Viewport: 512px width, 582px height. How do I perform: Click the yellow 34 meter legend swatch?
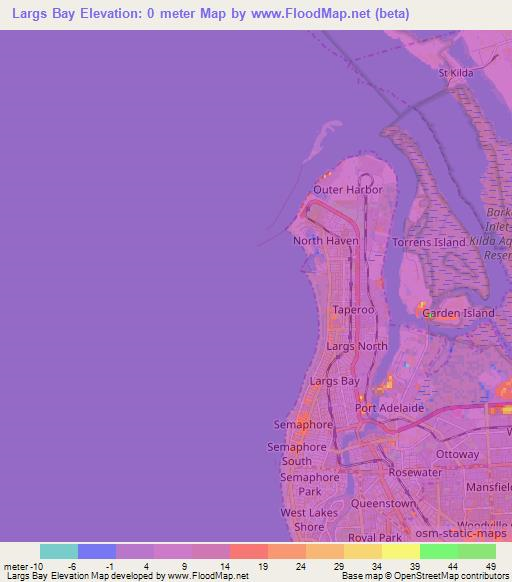click(401, 551)
